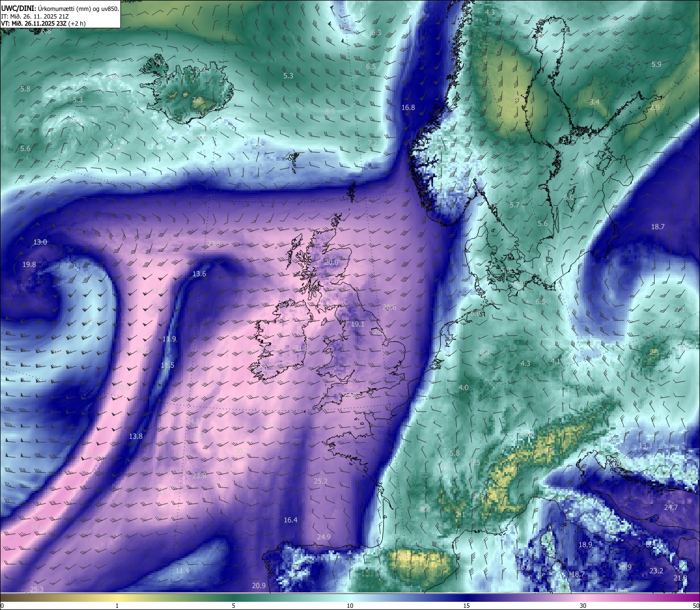Click the 11.4 value on the map
This screenshot has width=700, height=610.
[x=182, y=571]
